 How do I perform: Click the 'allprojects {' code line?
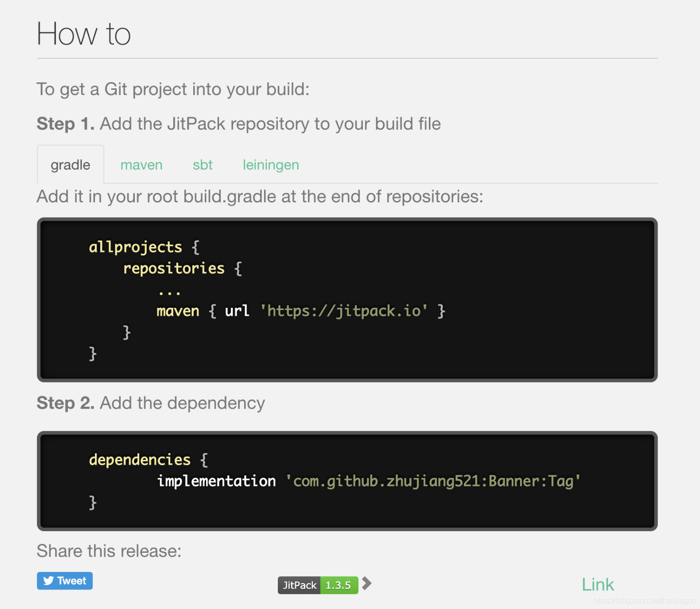(x=144, y=247)
